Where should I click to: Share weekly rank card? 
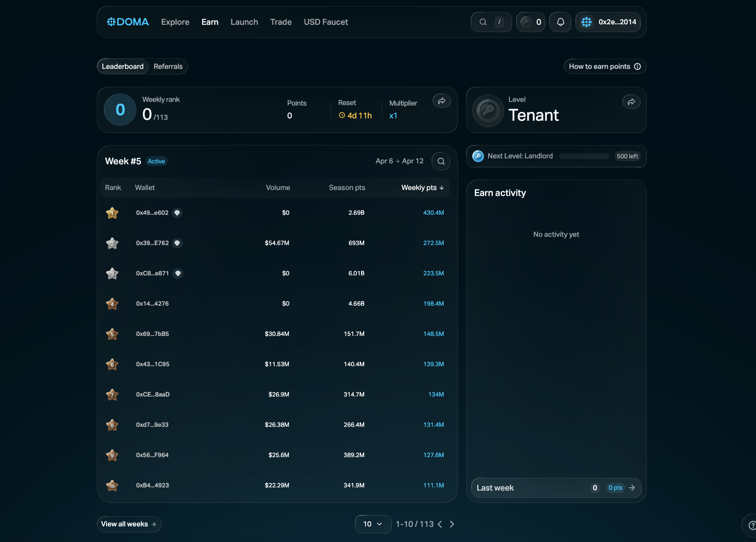441,101
